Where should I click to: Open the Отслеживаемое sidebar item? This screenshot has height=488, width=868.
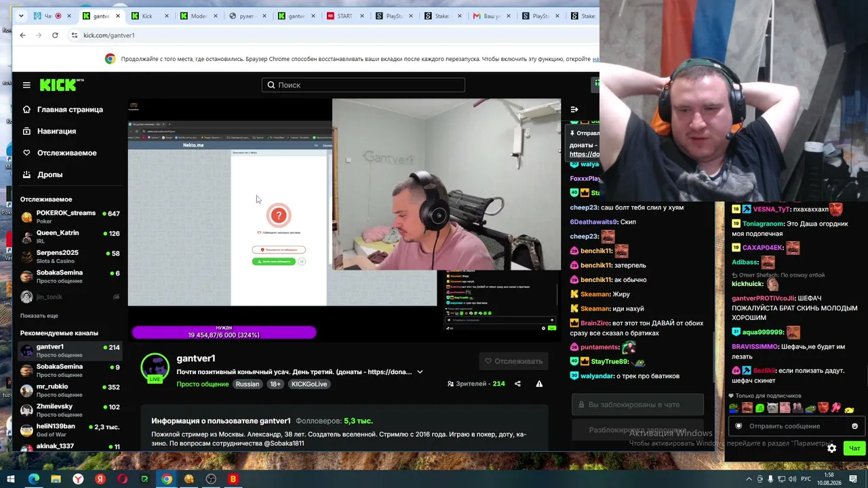tap(67, 152)
